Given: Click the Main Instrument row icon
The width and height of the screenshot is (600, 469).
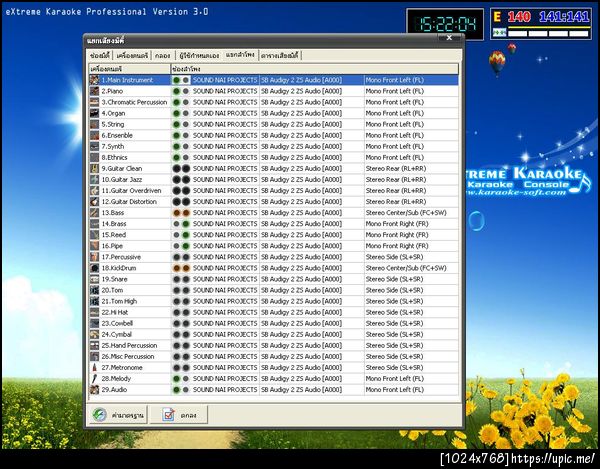Looking at the screenshot, I should (x=94, y=80).
